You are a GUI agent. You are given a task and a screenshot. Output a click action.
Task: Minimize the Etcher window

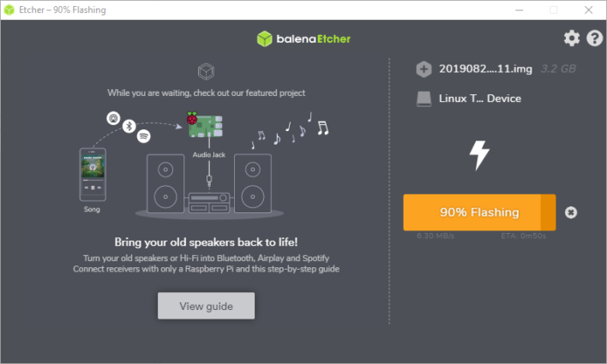point(519,9)
